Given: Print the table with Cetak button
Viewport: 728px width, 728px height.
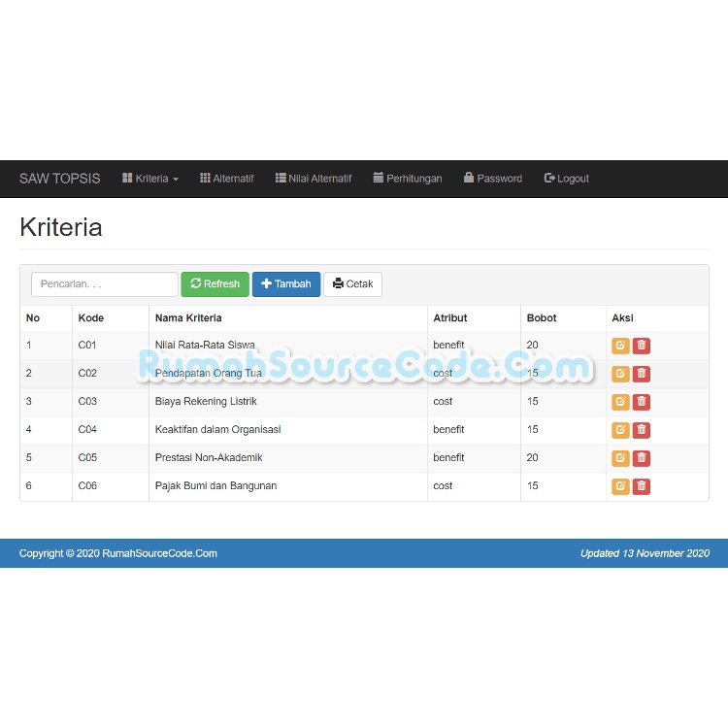Looking at the screenshot, I should click(353, 283).
